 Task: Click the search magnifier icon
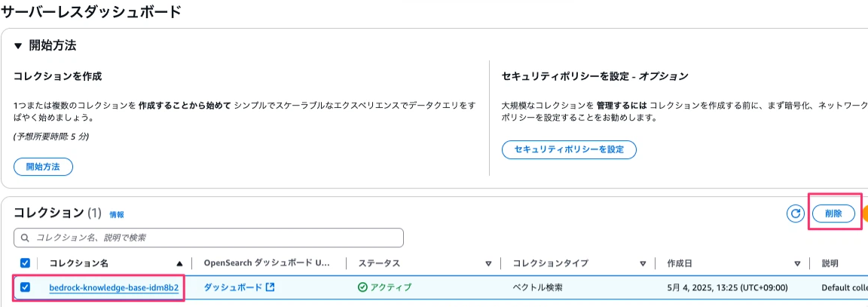(x=25, y=238)
